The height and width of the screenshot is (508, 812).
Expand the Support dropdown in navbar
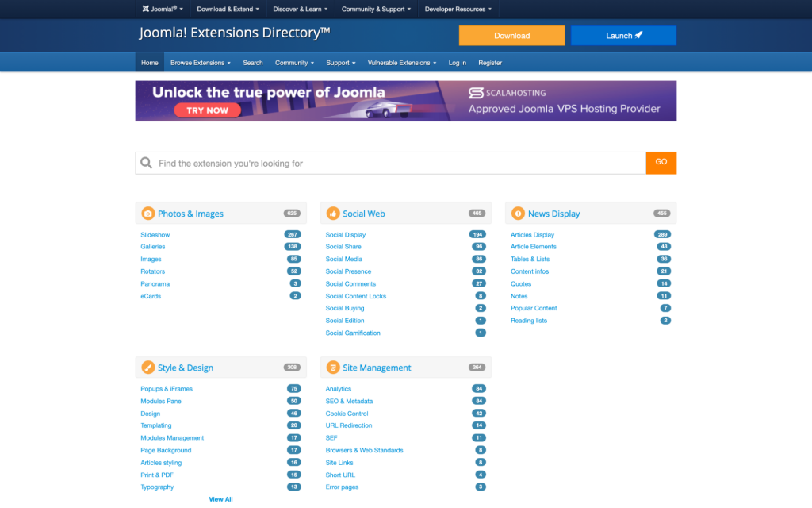[341, 62]
